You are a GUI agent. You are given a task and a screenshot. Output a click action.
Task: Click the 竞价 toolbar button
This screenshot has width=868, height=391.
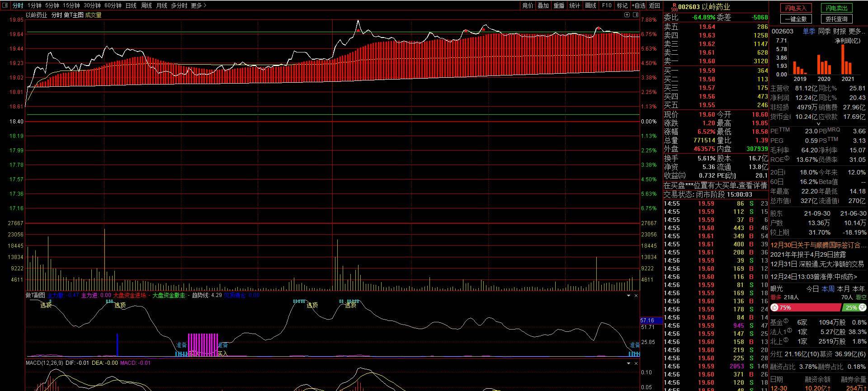pos(528,5)
